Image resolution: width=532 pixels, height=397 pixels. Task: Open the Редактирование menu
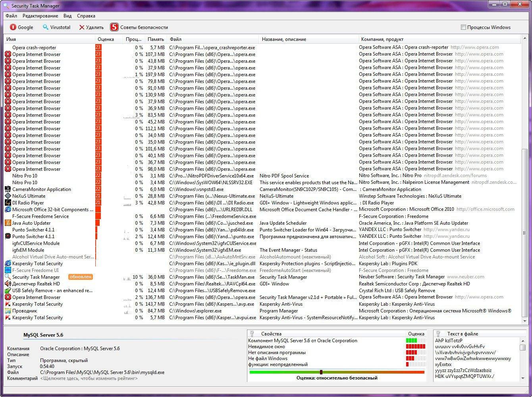40,16
